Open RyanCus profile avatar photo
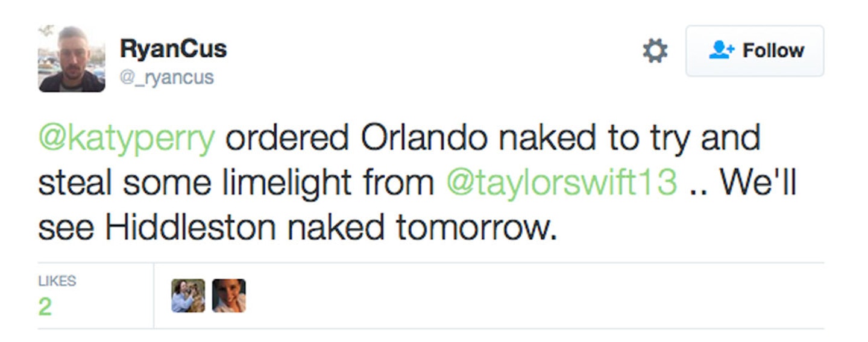 point(72,58)
